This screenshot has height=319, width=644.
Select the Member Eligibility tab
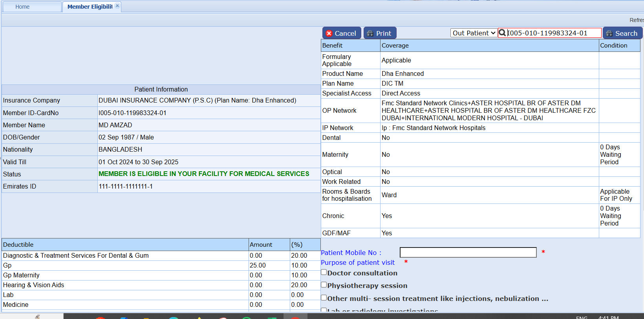(x=90, y=7)
